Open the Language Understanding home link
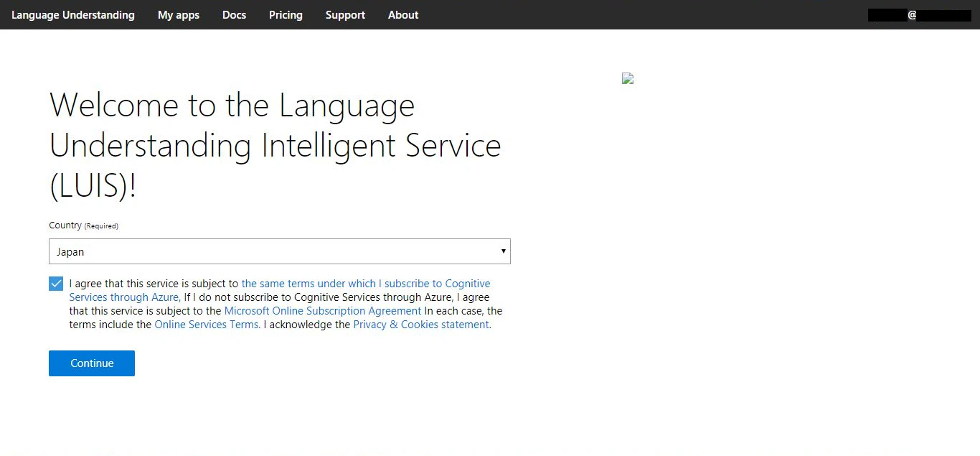 click(73, 14)
